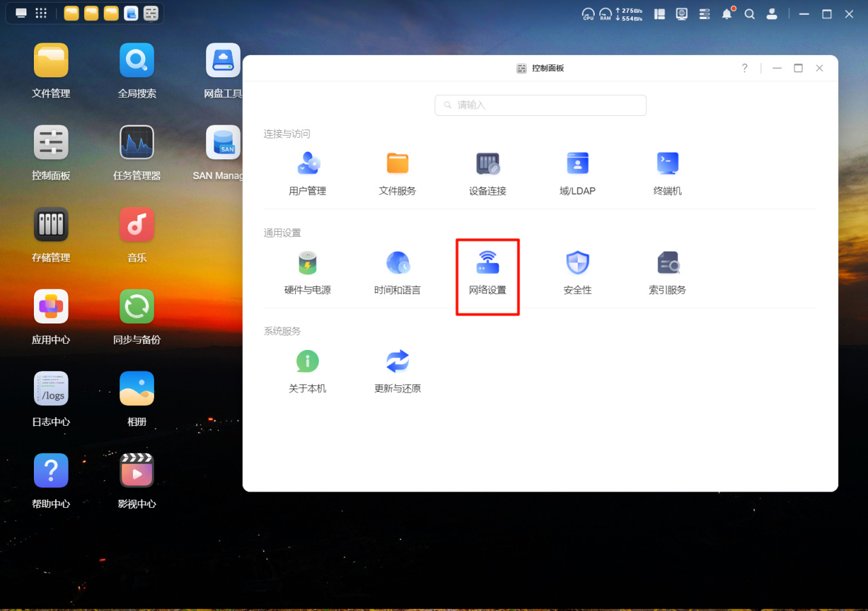Screen dimensions: 868x611
Task: Switch to control panel via top taskbar icon
Action: [151, 14]
